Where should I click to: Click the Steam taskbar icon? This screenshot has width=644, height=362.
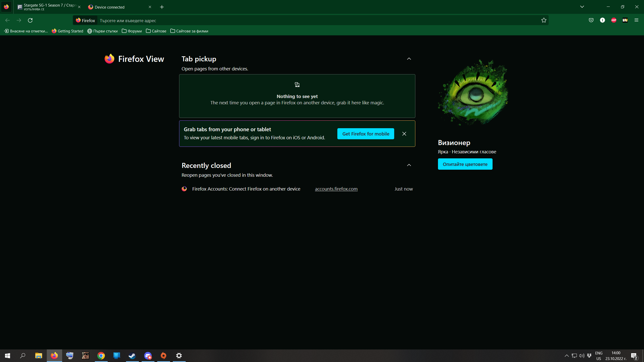[x=132, y=355]
